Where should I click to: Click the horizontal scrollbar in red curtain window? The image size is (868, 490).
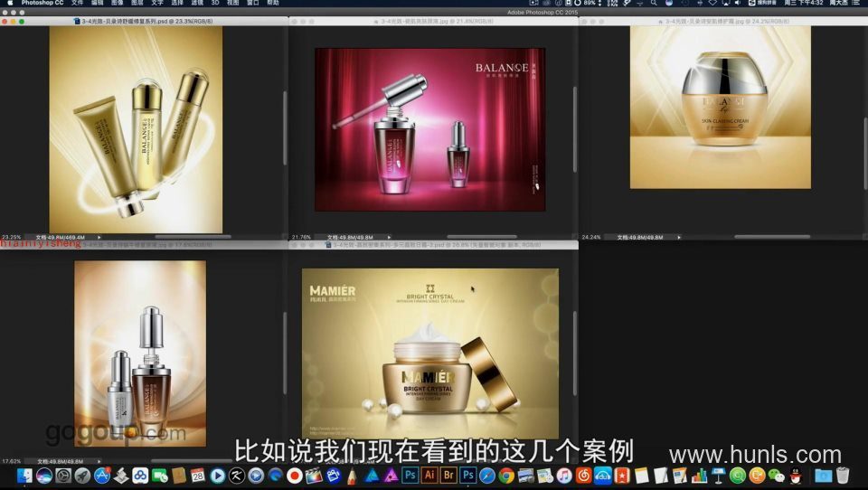point(482,237)
